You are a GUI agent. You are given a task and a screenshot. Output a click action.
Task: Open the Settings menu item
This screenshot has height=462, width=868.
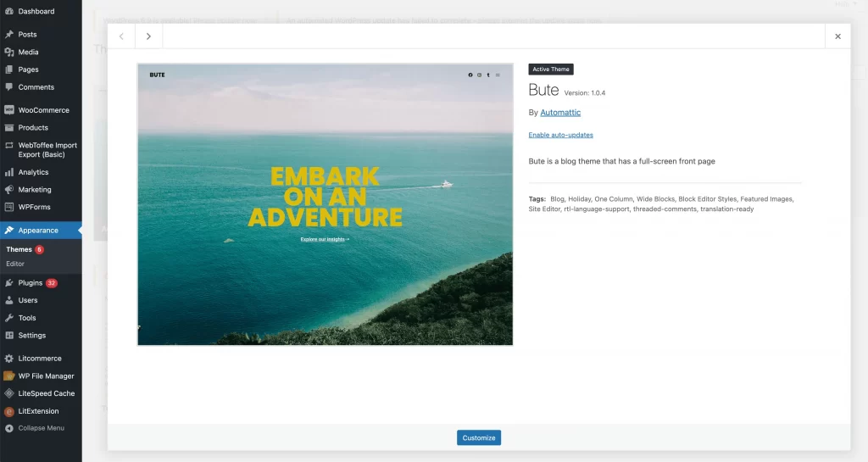click(x=32, y=336)
